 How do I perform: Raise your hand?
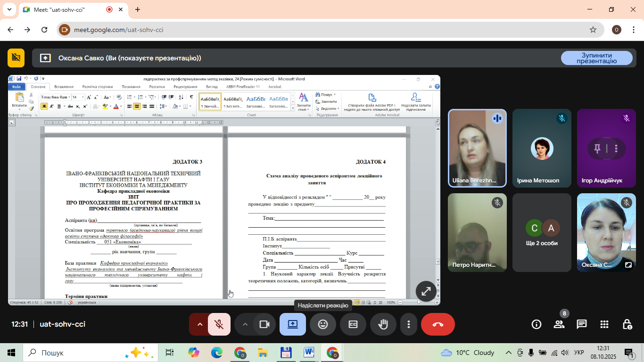pos(383,324)
